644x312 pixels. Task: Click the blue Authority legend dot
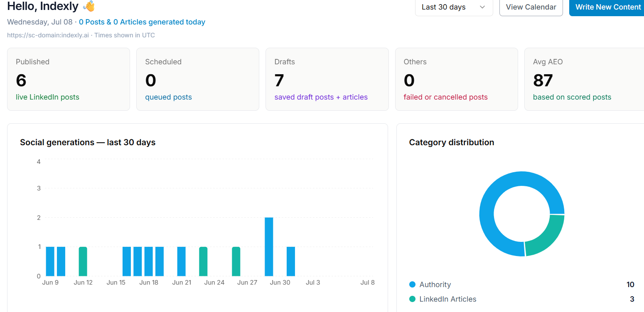click(x=412, y=285)
